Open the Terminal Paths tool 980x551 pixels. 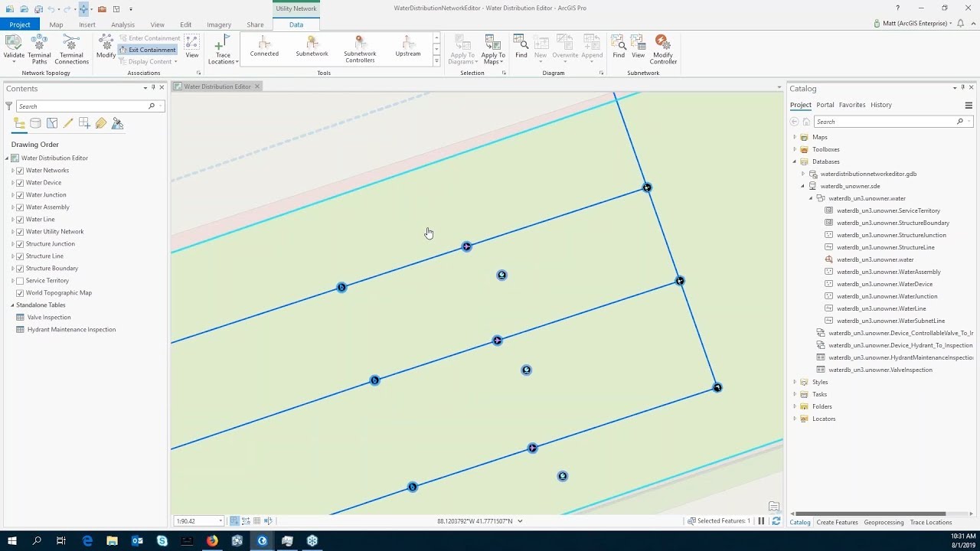coord(39,49)
